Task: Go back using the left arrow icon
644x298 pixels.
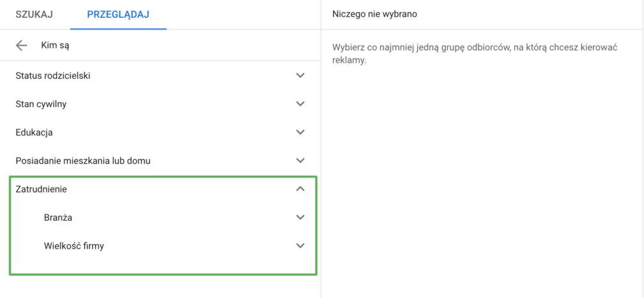Action: click(x=21, y=45)
